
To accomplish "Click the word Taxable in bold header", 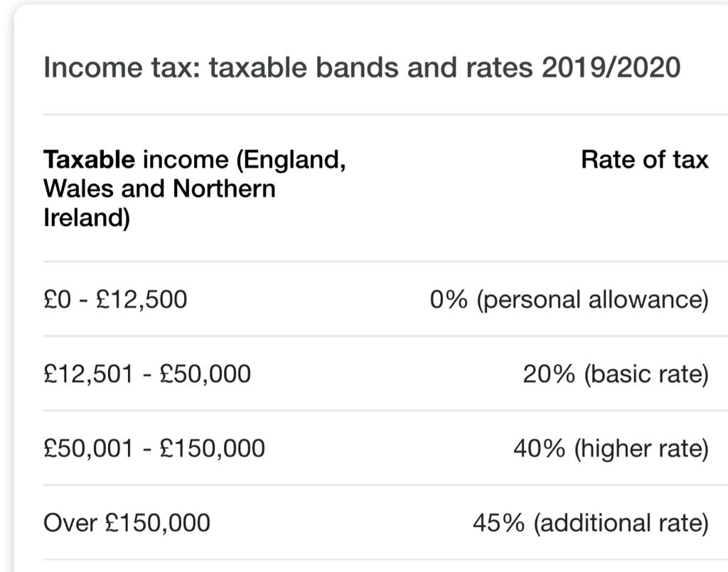I will point(89,160).
